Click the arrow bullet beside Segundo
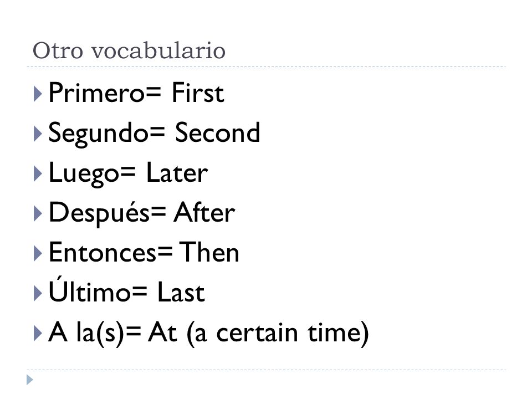 pos(38,134)
